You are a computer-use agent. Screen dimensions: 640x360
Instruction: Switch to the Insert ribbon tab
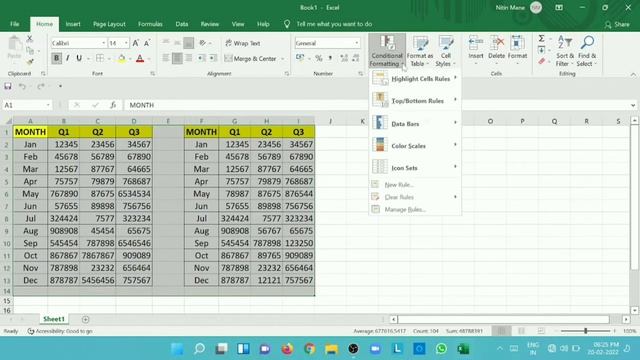click(73, 24)
